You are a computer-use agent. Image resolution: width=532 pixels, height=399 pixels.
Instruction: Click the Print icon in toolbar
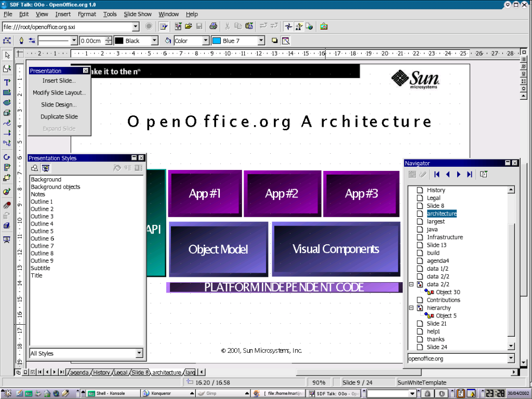(x=213, y=26)
